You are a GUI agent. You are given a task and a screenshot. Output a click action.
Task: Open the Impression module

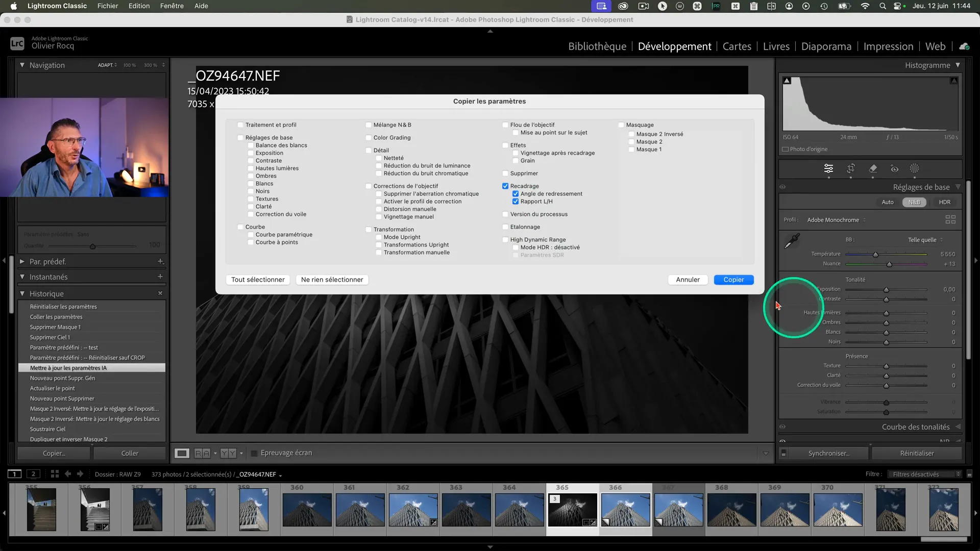[x=888, y=46]
